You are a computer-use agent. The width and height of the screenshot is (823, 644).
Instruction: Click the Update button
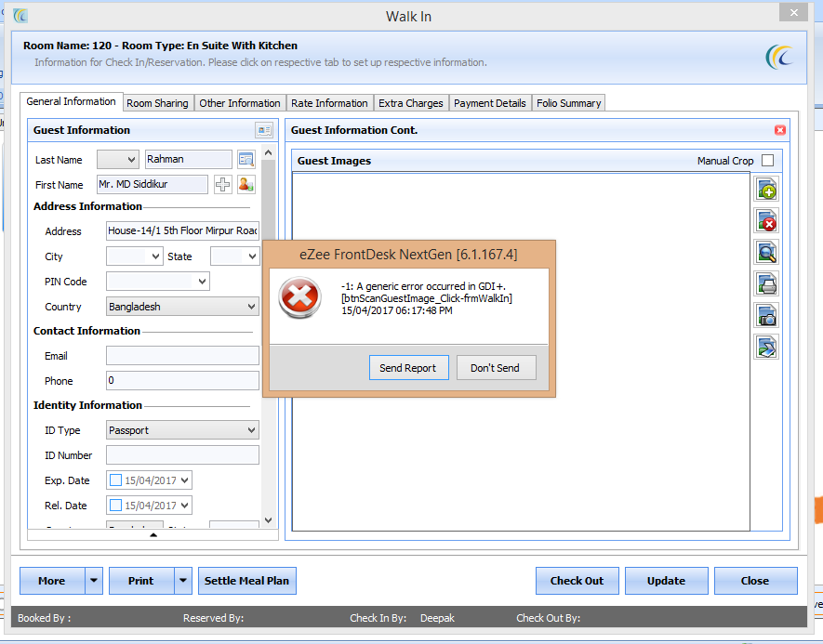point(667,581)
